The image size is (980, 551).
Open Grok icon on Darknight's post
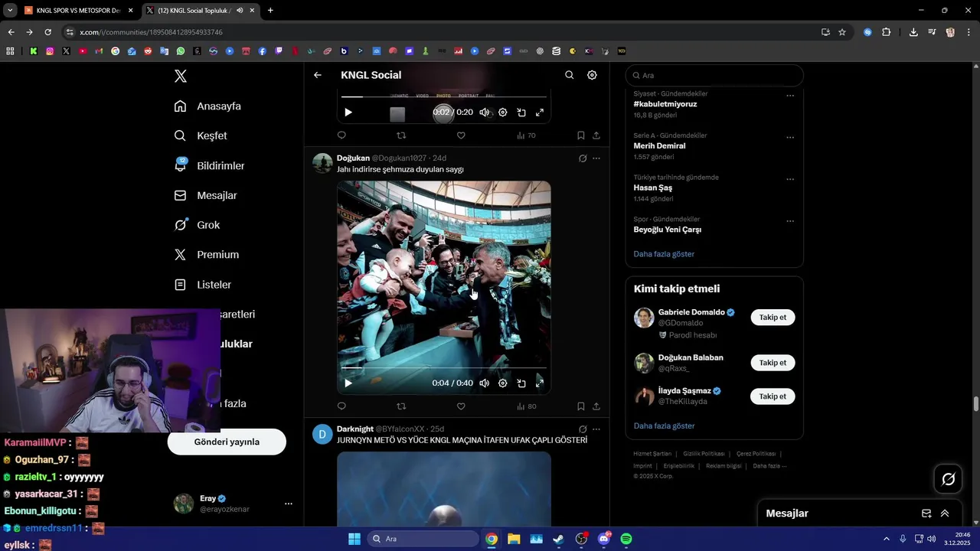coord(583,429)
